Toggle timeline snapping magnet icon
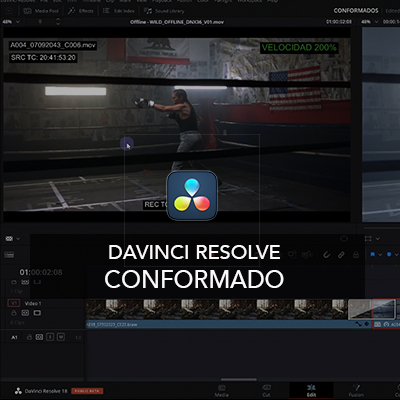Viewport: 400px width, 400px height. point(326,255)
